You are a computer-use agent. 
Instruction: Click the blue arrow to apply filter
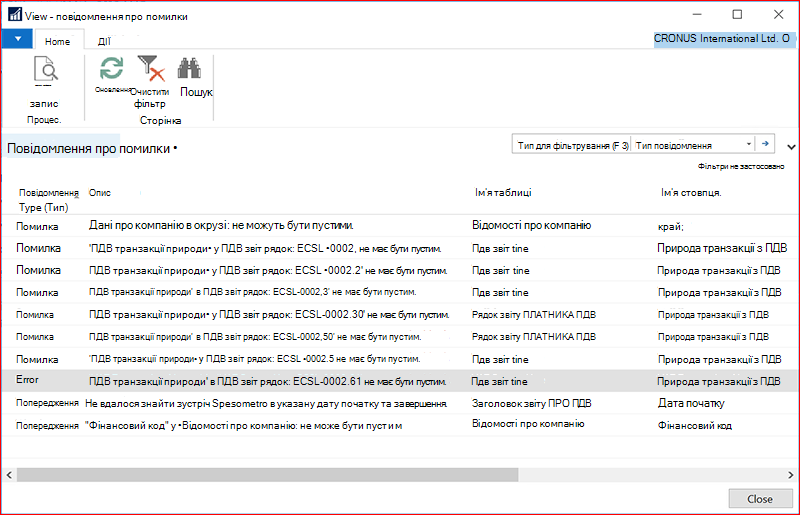765,144
